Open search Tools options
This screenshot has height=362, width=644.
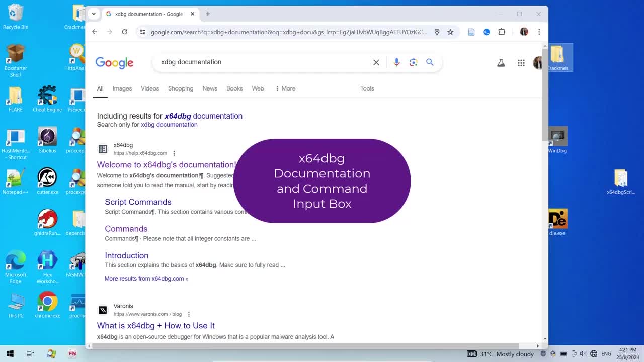[367, 88]
